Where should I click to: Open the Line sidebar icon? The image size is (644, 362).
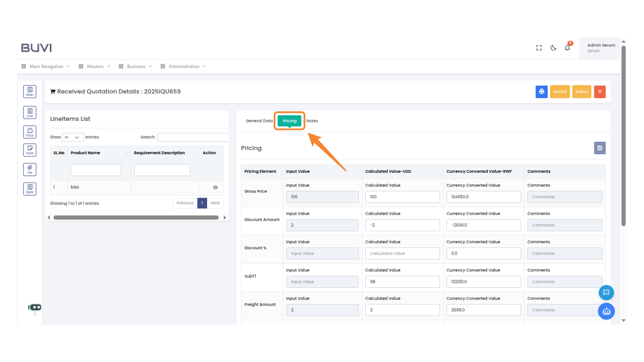[30, 113]
